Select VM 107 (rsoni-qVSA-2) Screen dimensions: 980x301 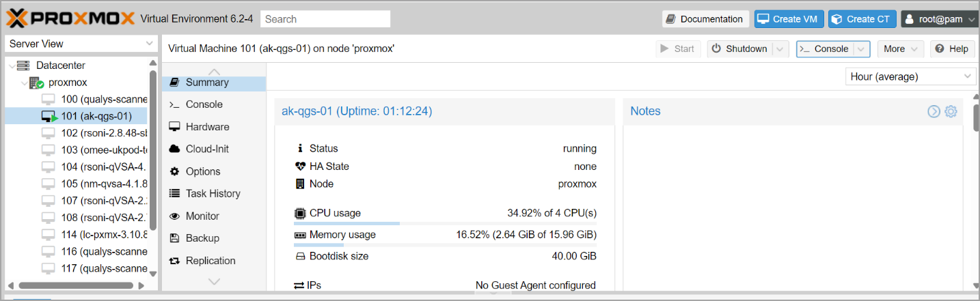pyautogui.click(x=104, y=201)
